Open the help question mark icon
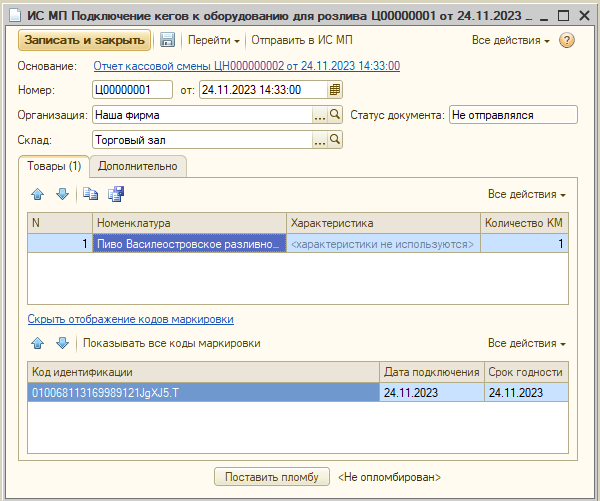The width and height of the screenshot is (600, 501). (567, 40)
